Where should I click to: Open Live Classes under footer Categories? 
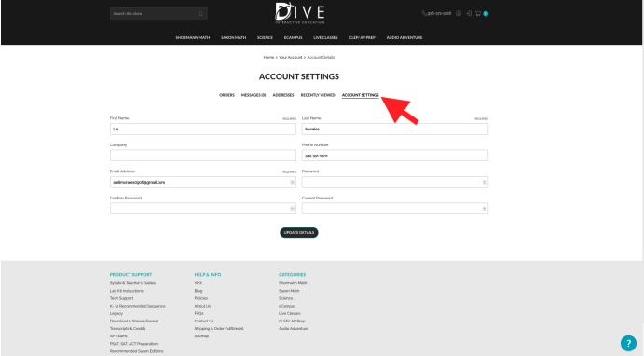click(290, 313)
